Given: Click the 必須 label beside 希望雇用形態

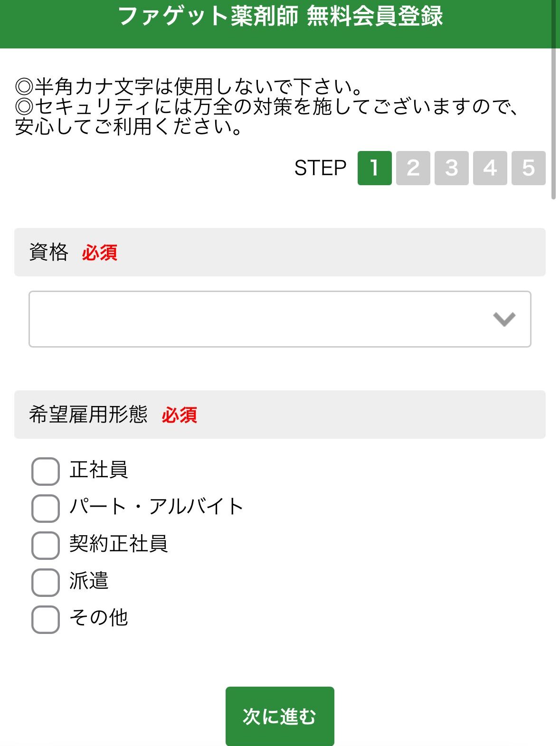Looking at the screenshot, I should click(x=179, y=415).
